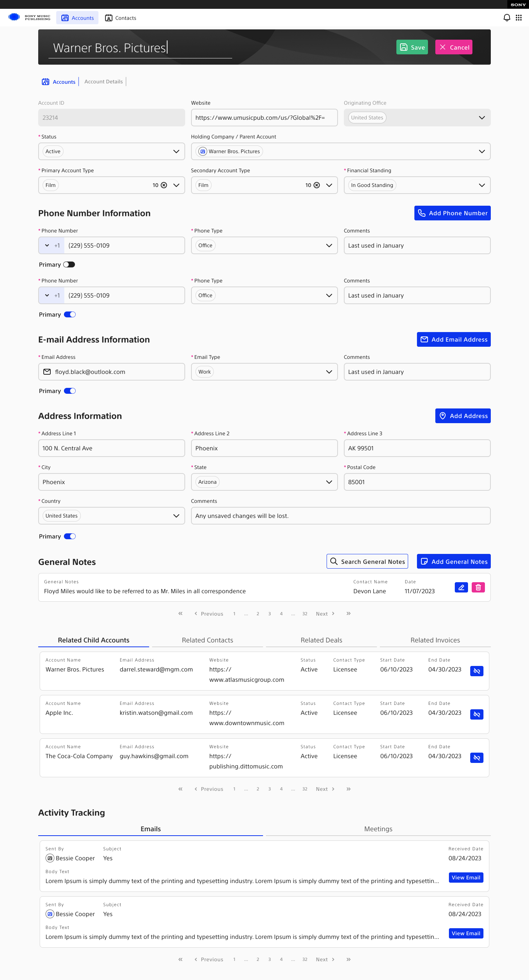Switch to Related Contacts tab
This screenshot has height=980, width=529.
[x=208, y=640]
